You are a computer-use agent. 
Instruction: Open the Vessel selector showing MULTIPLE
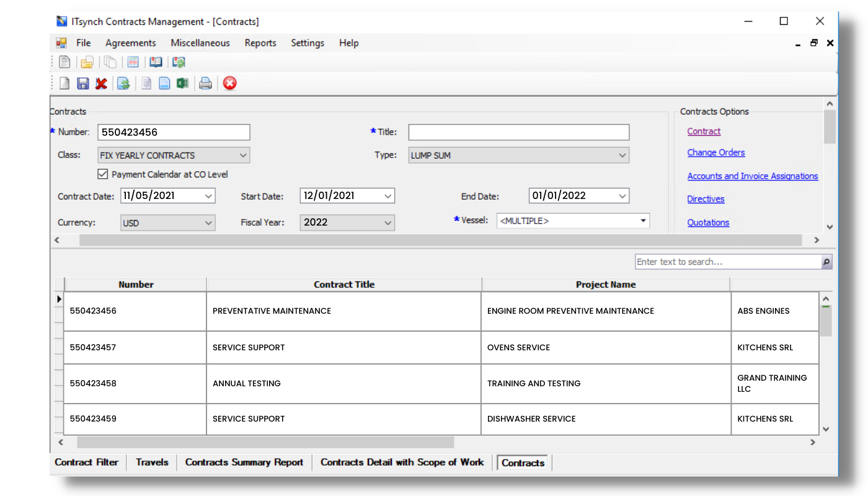pyautogui.click(x=643, y=220)
